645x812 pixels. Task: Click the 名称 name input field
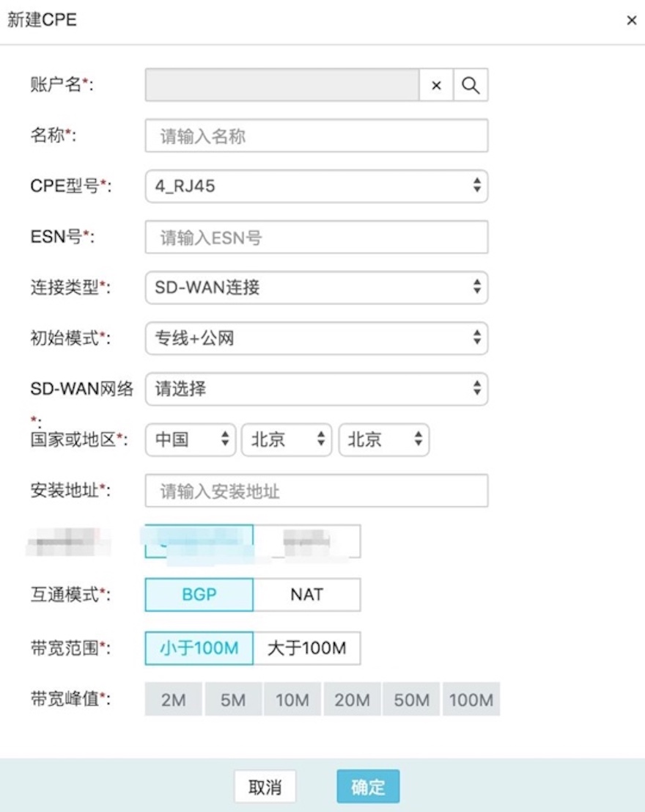tap(316, 136)
